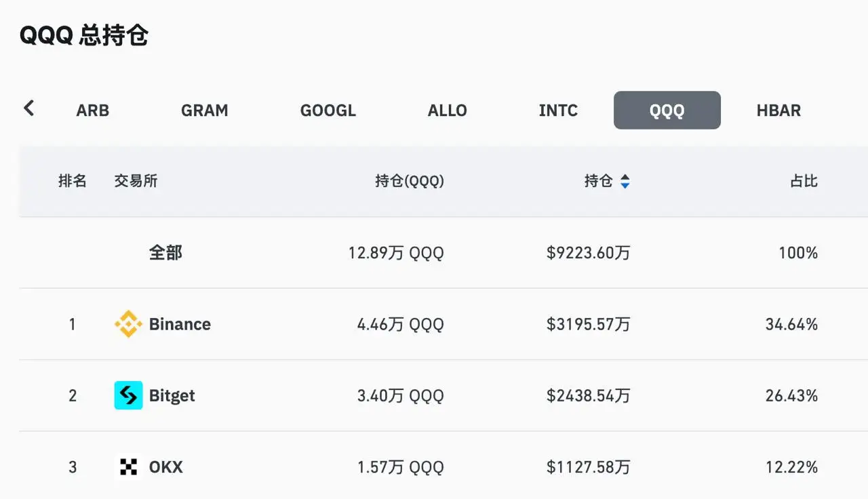Click the OKX logo icon
The width and height of the screenshot is (868, 499).
[128, 467]
